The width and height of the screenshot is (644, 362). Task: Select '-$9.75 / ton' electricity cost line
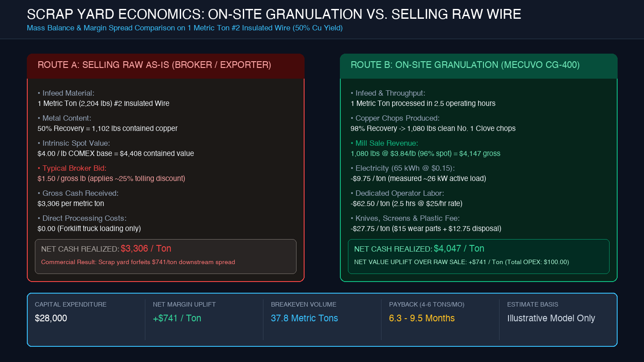tap(418, 178)
